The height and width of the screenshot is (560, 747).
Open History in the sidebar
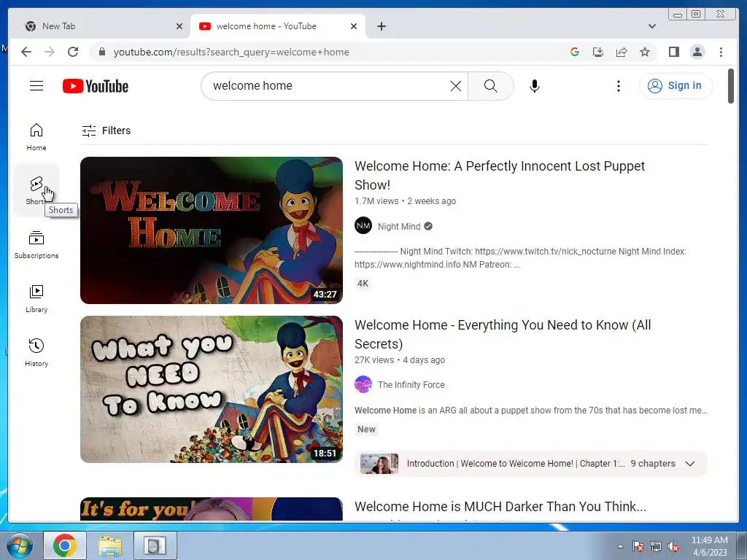[x=36, y=352]
